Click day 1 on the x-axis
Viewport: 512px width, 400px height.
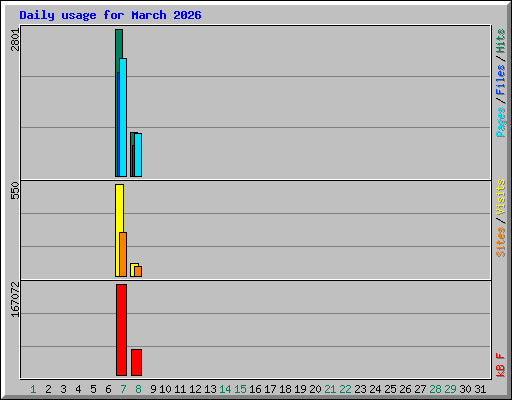click(x=33, y=389)
